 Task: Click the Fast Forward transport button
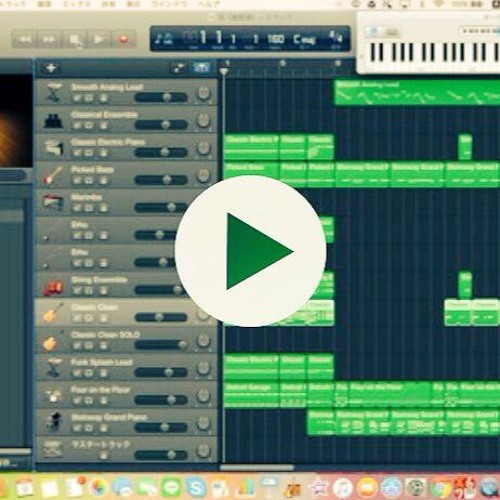(x=50, y=40)
